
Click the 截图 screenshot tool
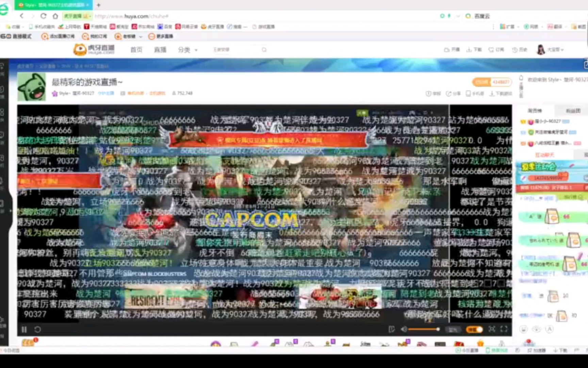[x=579, y=27]
